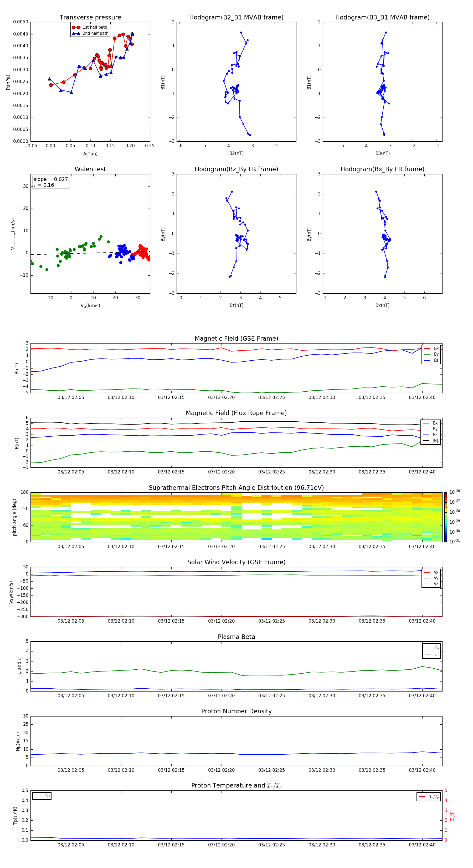Viewport: 473px width, 868px height.
Task: Click |B| in Flux Rope Frame legend
Action: [431, 441]
